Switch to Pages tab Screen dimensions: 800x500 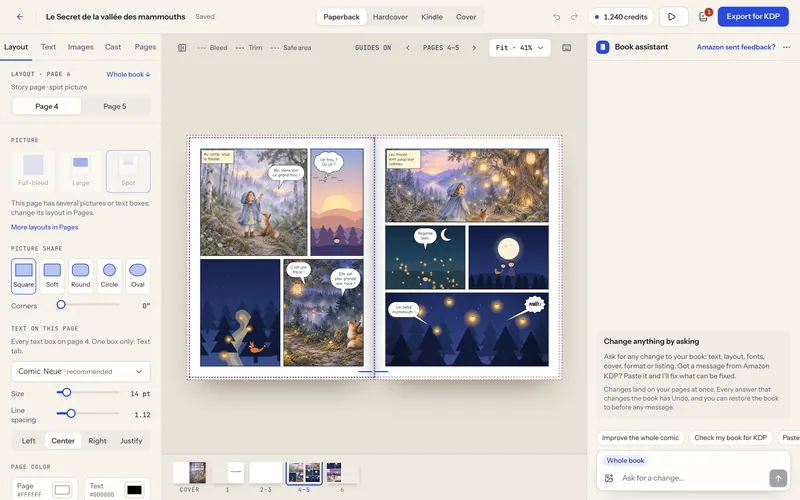(145, 47)
